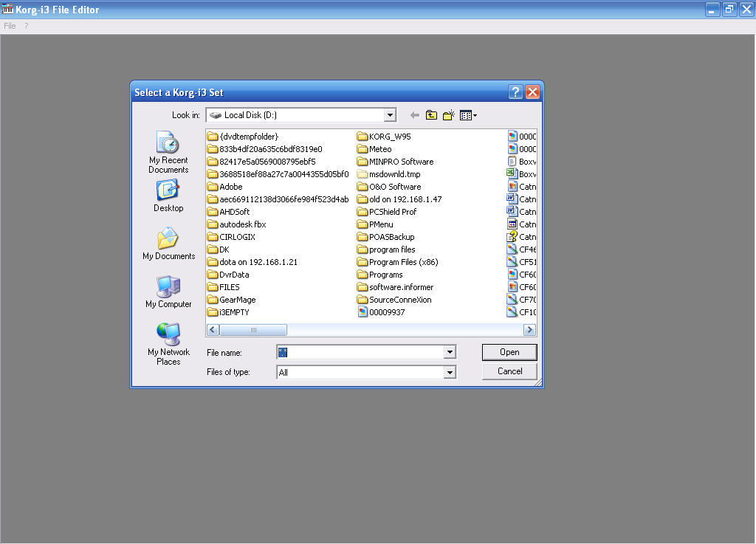Click the Cancel button
The width and height of the screenshot is (756, 544).
tap(509, 371)
